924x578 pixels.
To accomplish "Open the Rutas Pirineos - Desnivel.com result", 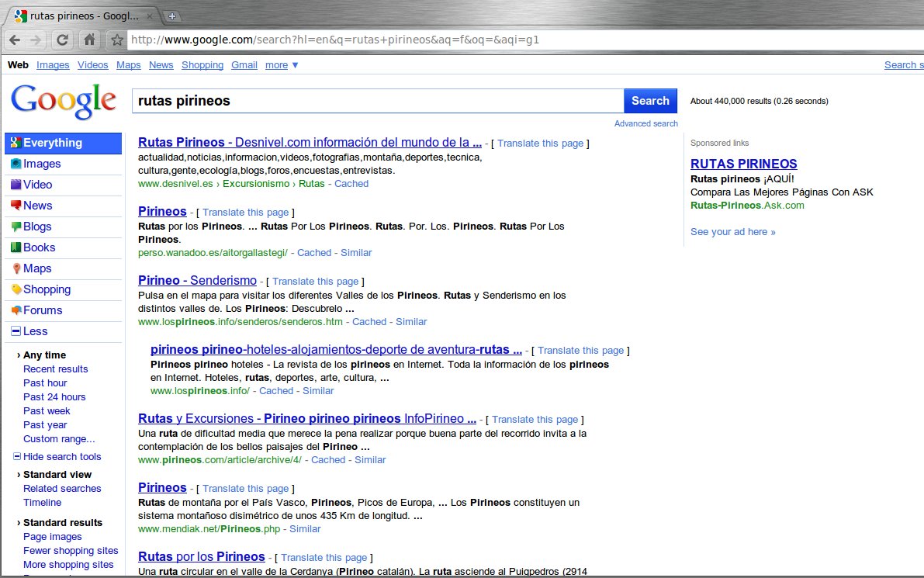I will pos(310,143).
